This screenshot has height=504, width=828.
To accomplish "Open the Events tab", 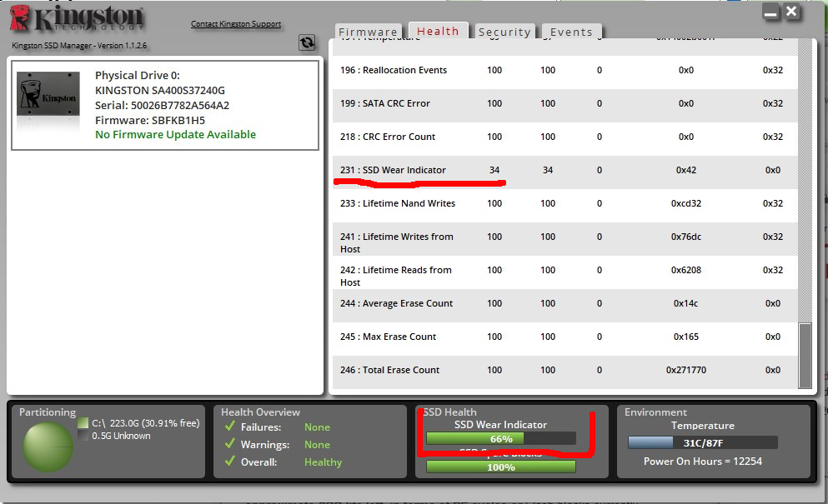I will tap(571, 32).
